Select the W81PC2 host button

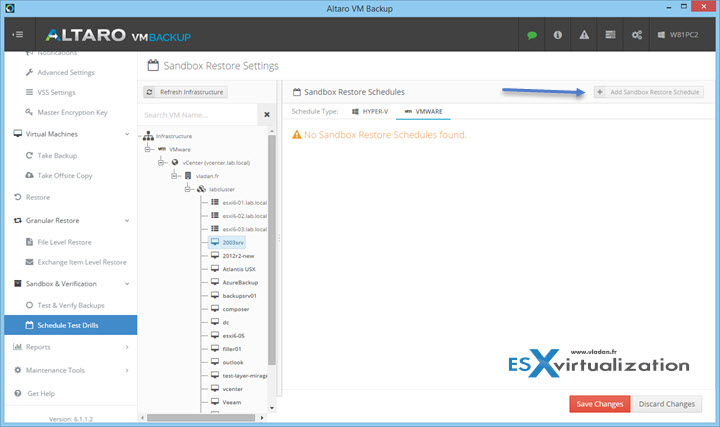click(678, 35)
